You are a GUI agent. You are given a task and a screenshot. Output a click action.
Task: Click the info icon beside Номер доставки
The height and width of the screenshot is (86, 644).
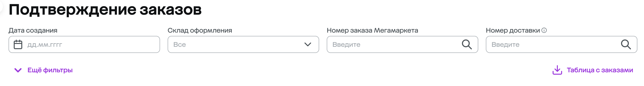coord(544,30)
